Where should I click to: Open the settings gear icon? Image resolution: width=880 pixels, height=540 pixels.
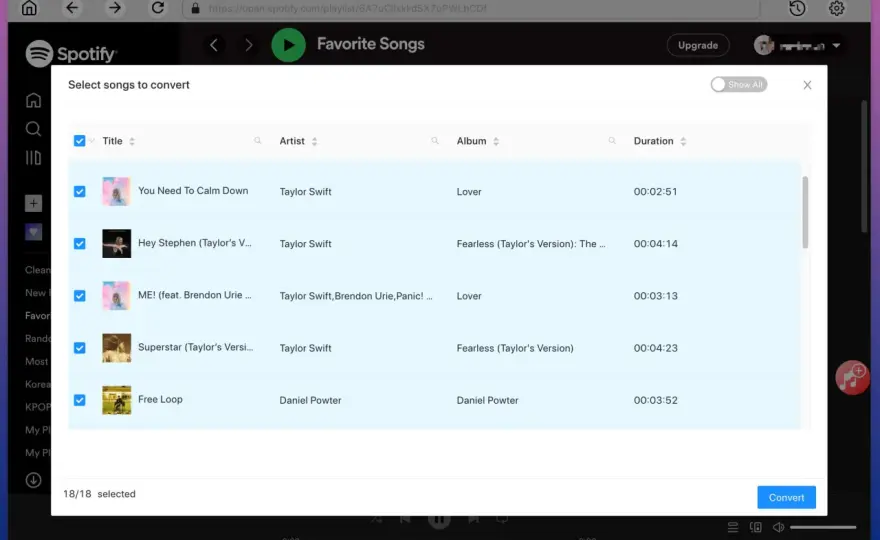click(836, 8)
